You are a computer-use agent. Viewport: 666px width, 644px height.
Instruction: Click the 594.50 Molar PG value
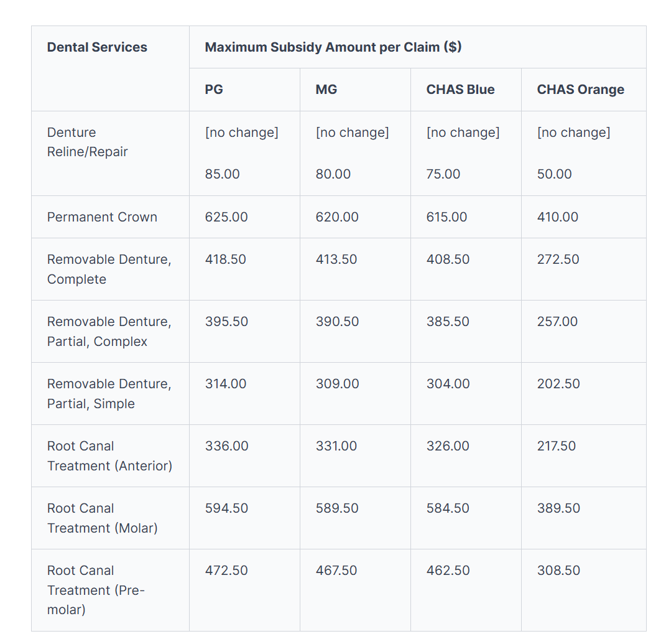pyautogui.click(x=226, y=508)
